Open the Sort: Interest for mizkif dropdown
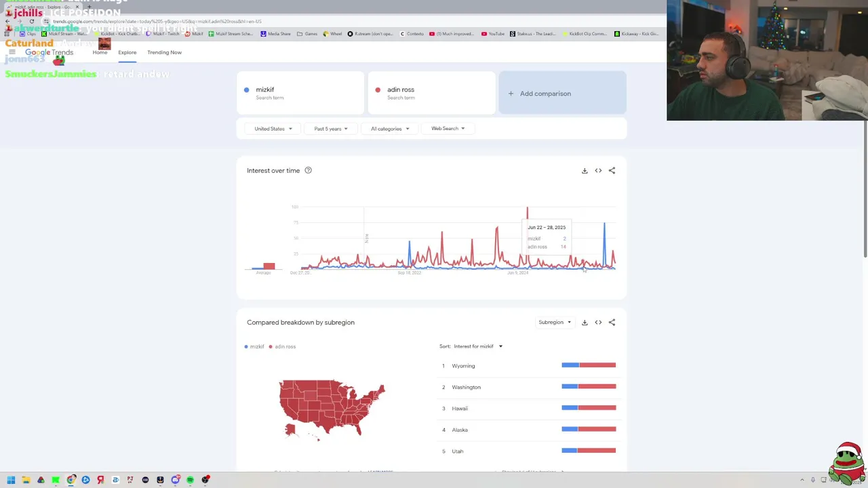Screen dimensions: 868x488 (477, 346)
